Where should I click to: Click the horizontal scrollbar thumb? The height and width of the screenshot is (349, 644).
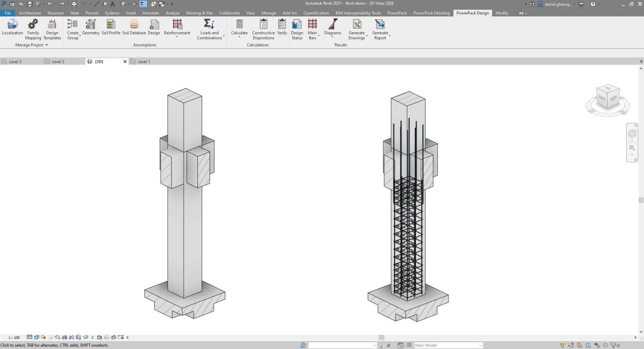coord(382,337)
